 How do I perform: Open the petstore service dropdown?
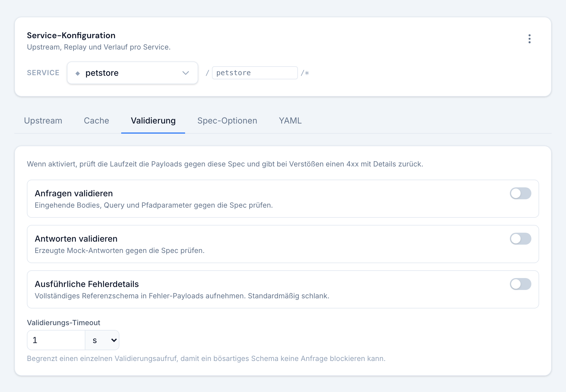(x=133, y=73)
